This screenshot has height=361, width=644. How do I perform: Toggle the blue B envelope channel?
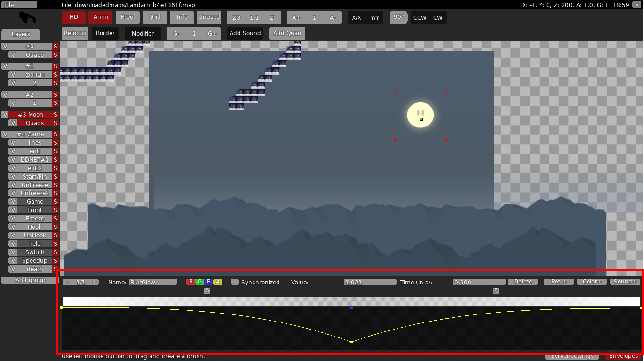pyautogui.click(x=208, y=282)
